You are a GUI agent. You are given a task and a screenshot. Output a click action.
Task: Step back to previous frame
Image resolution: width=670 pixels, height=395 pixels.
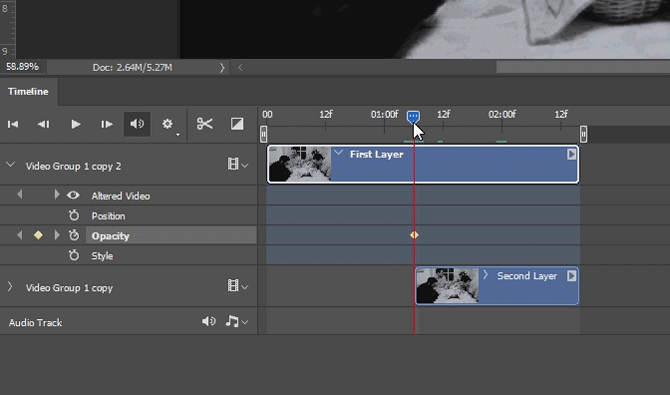click(x=43, y=124)
